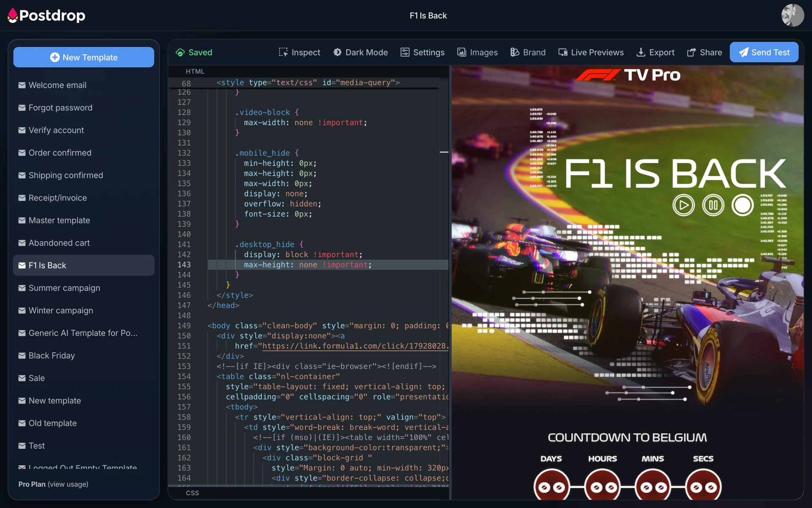Open the Master template entry
812x508 pixels.
pyautogui.click(x=84, y=221)
